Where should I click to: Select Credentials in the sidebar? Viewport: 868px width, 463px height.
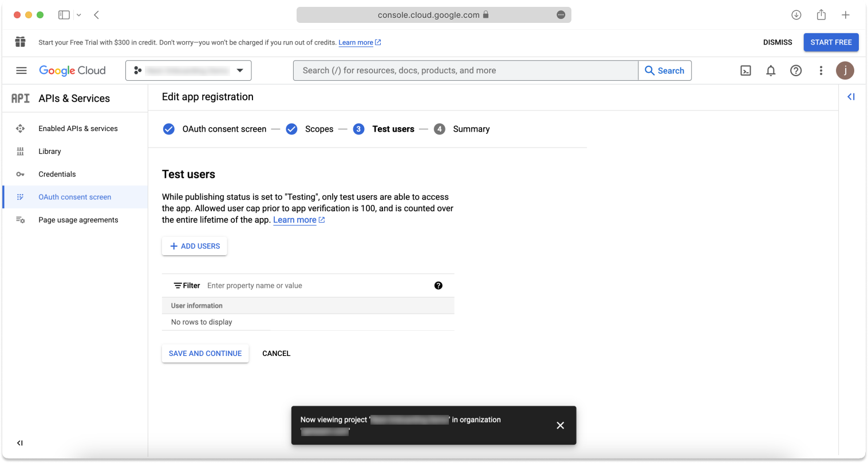[x=57, y=174]
